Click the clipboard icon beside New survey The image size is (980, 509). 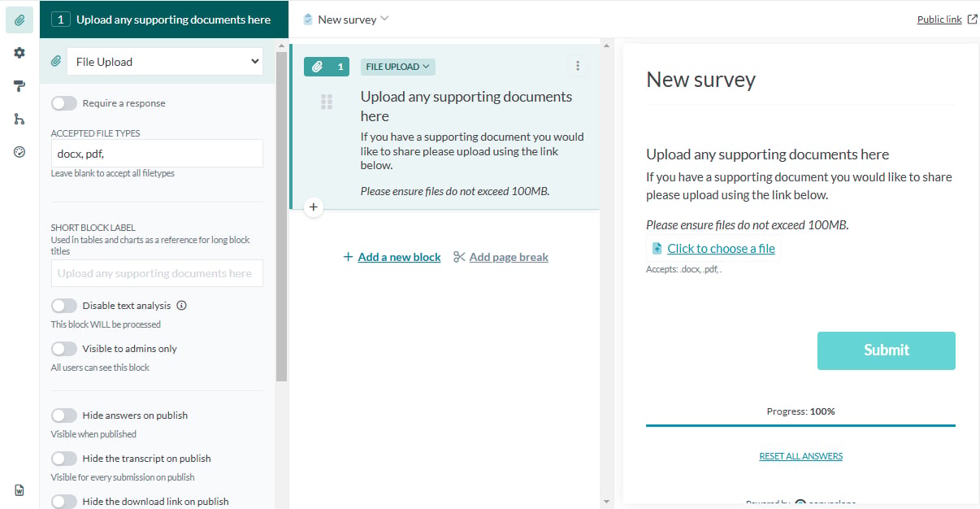pyautogui.click(x=308, y=19)
